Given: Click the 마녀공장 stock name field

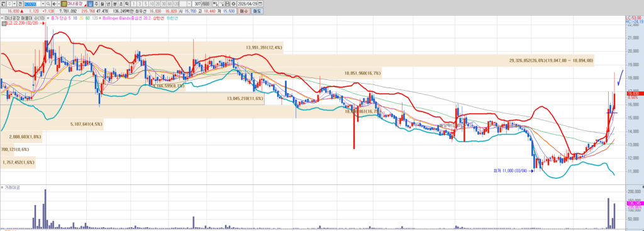Looking at the screenshot, I should (x=76, y=4).
